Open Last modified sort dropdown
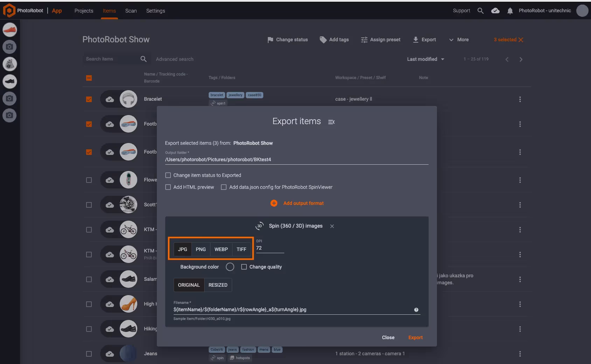 click(425, 59)
